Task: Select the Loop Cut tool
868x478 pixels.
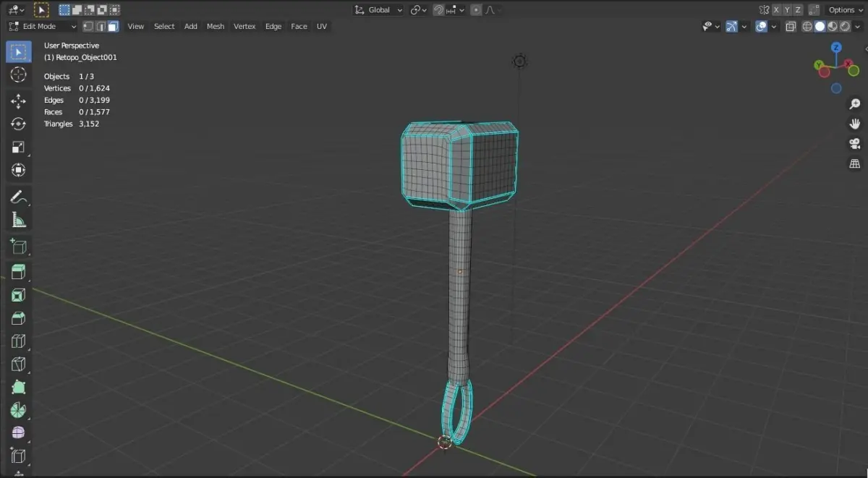Action: click(x=18, y=341)
